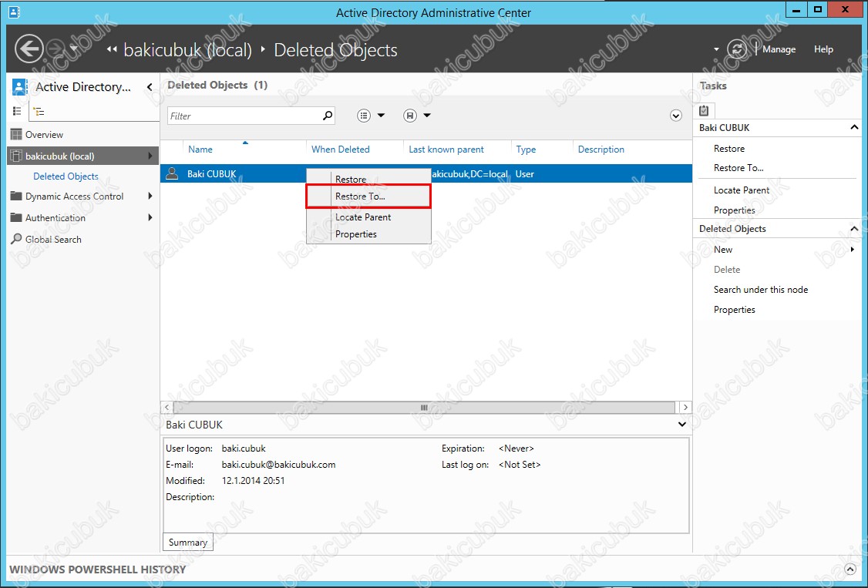Click the Deleted Objects breadcrumb
The height and width of the screenshot is (588, 868).
tap(335, 50)
